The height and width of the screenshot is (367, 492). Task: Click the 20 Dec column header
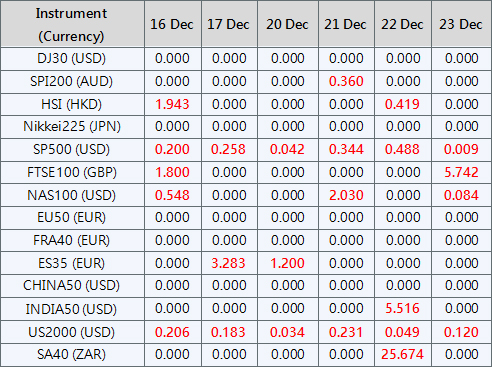[x=287, y=24]
